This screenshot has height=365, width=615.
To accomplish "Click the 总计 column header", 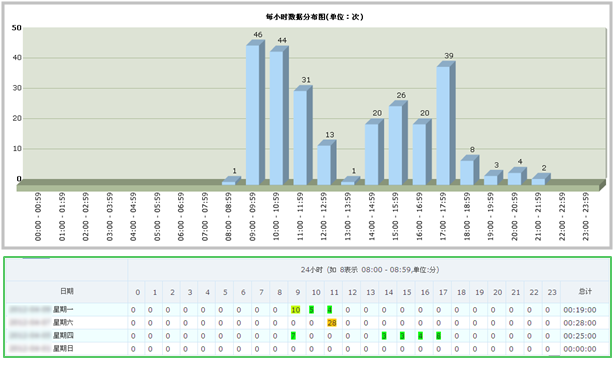I will click(585, 291).
